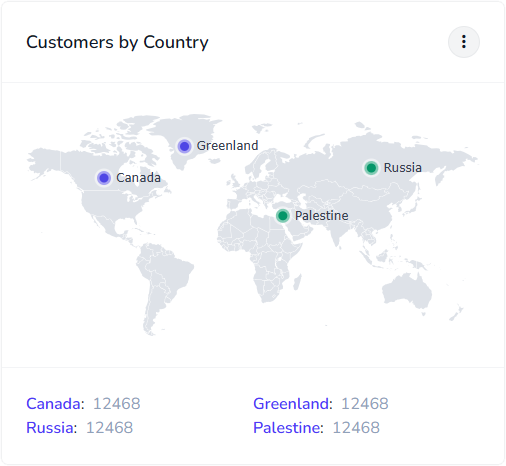Click the Canada map marker dot
The height and width of the screenshot is (466, 506).
(104, 178)
